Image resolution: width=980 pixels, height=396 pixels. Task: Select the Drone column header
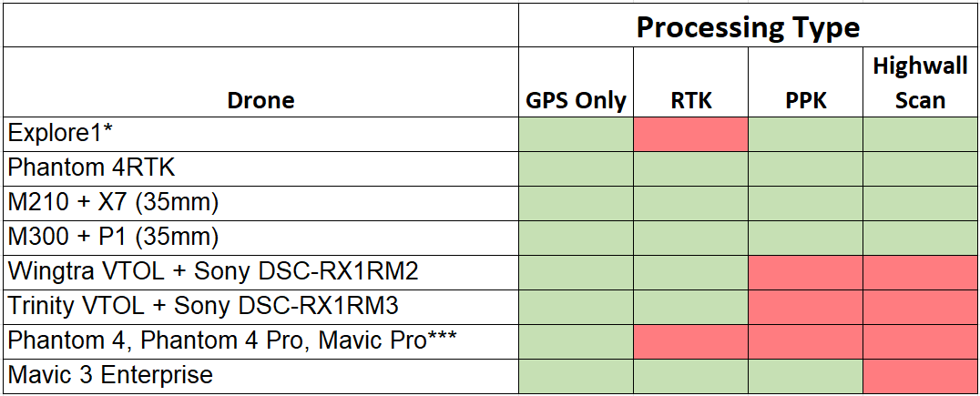tap(261, 82)
